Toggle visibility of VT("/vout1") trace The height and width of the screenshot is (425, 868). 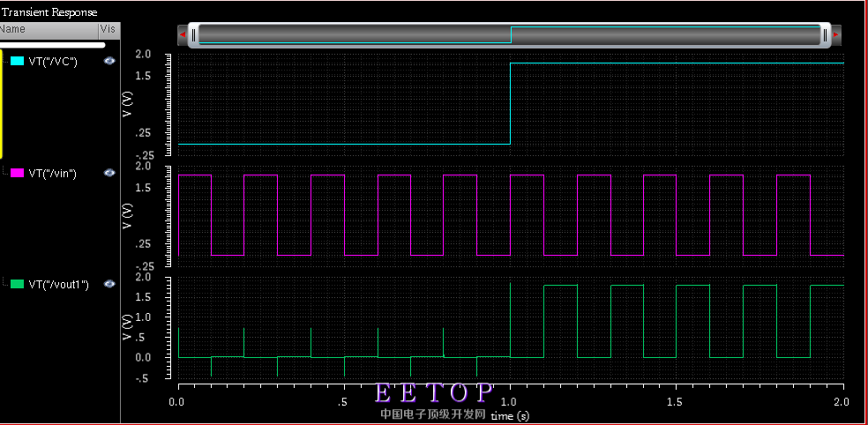(x=109, y=284)
